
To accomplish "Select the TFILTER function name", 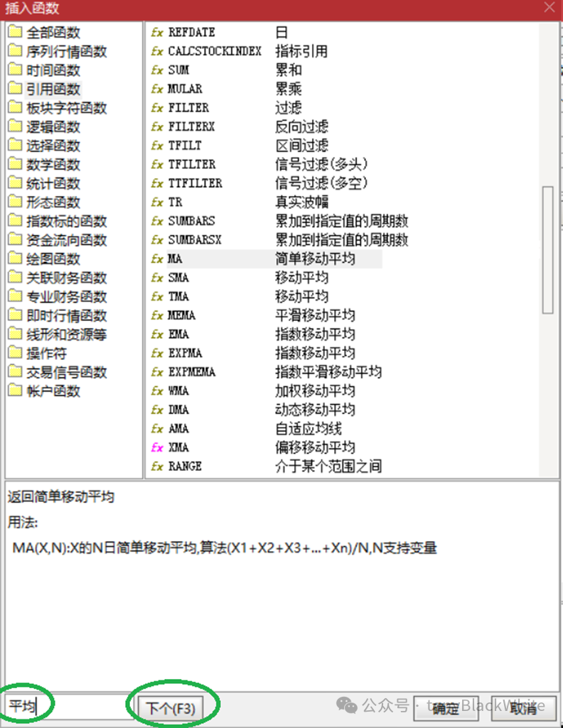I will 192,164.
